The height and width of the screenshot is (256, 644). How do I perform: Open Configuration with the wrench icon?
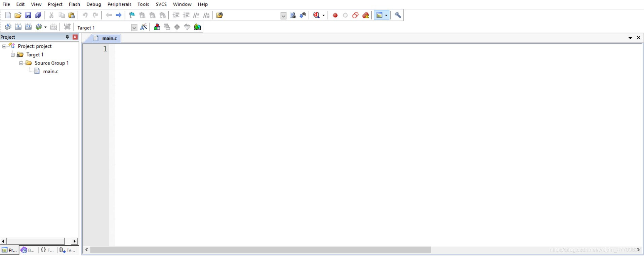pos(398,15)
